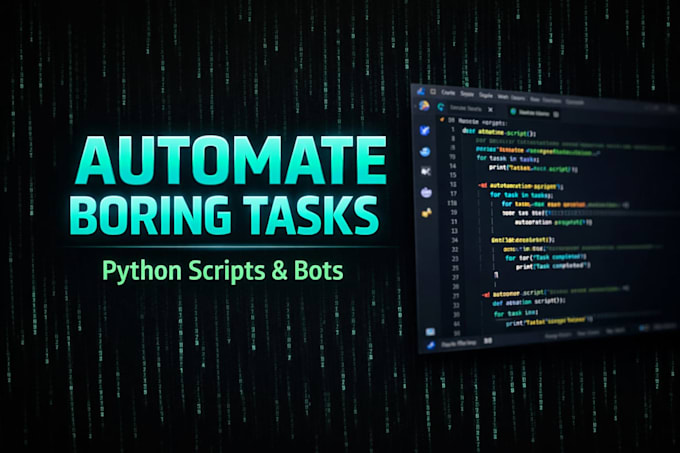Collapse the code block at line 27 via red fold marker
Viewport: 680px width, 453px height.
(x=486, y=294)
